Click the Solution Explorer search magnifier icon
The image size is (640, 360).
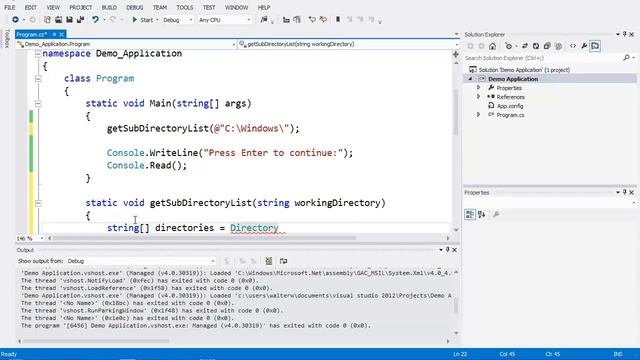pos(627,58)
